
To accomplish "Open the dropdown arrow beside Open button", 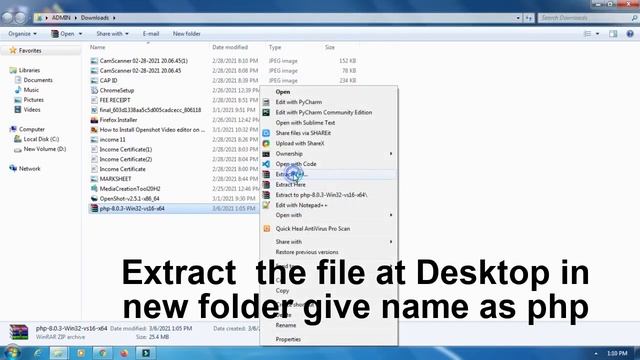I will coord(80,34).
